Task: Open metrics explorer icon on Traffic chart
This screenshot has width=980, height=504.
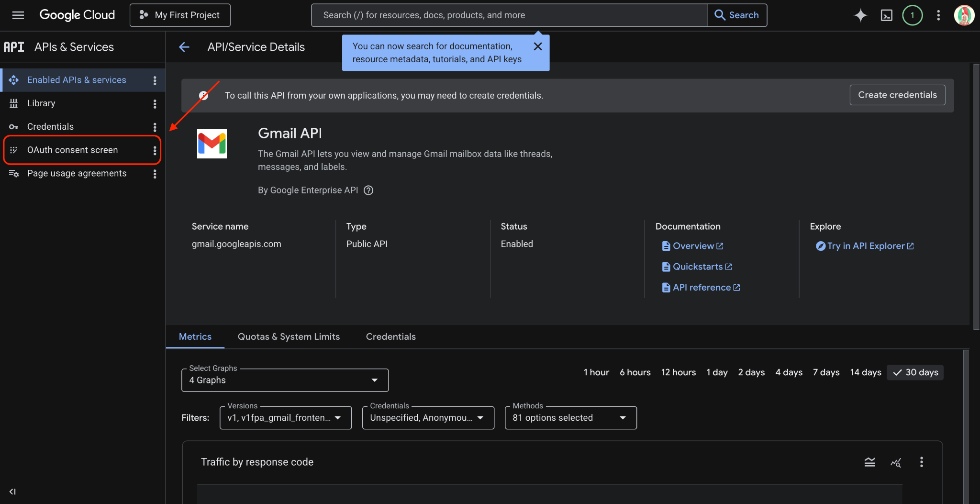Action: (896, 462)
